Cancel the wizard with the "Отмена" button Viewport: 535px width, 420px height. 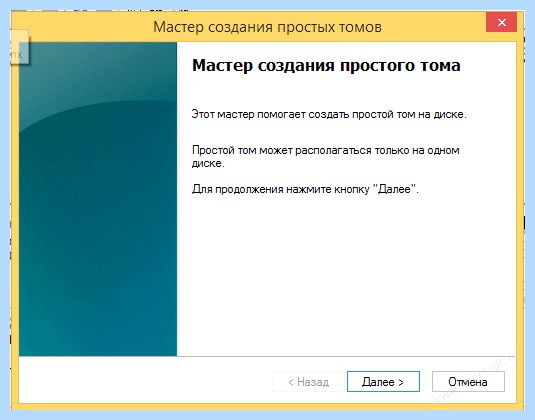pos(468,381)
